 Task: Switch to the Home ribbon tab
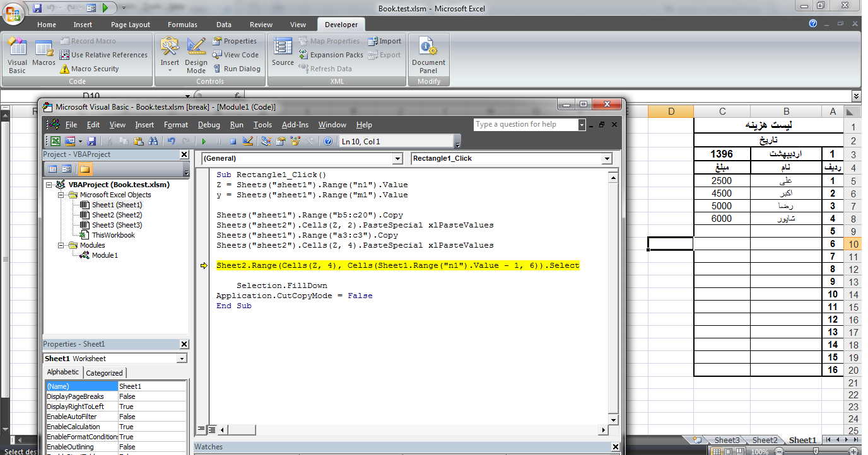pos(47,25)
